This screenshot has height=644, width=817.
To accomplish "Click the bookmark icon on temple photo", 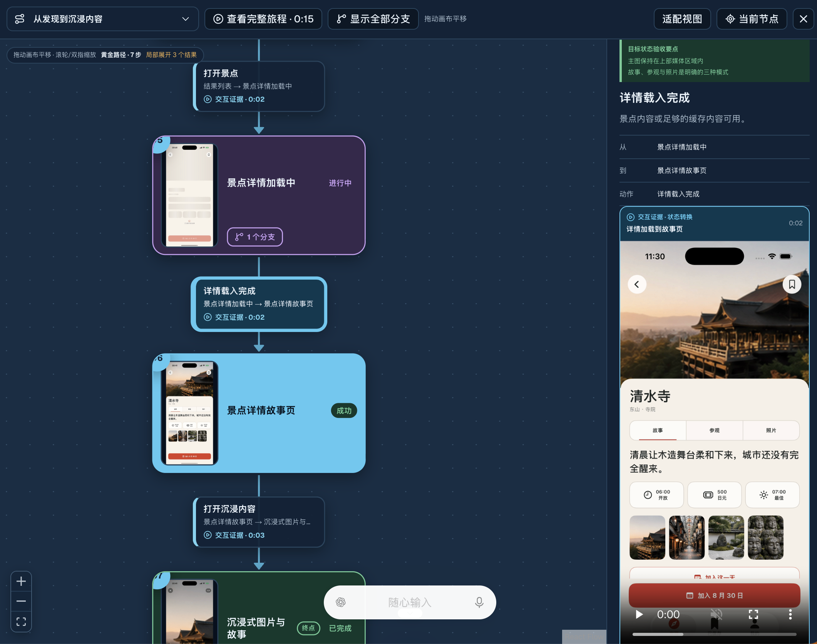I will pos(792,285).
